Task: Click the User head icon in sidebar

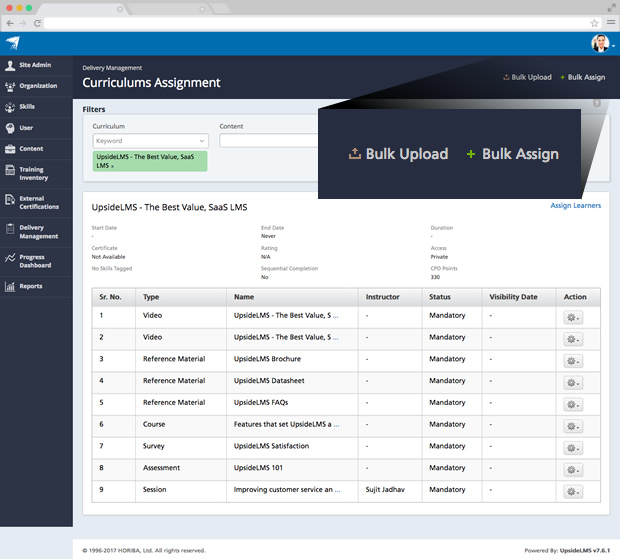Action: tap(10, 128)
